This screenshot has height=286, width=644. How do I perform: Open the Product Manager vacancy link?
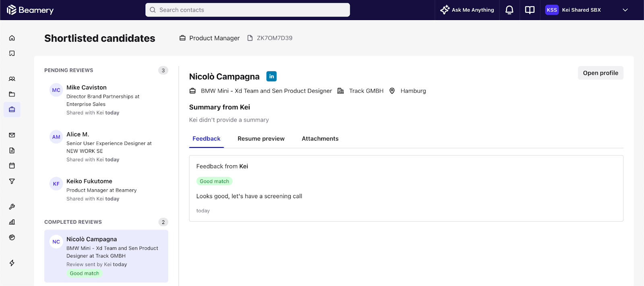[x=215, y=38]
